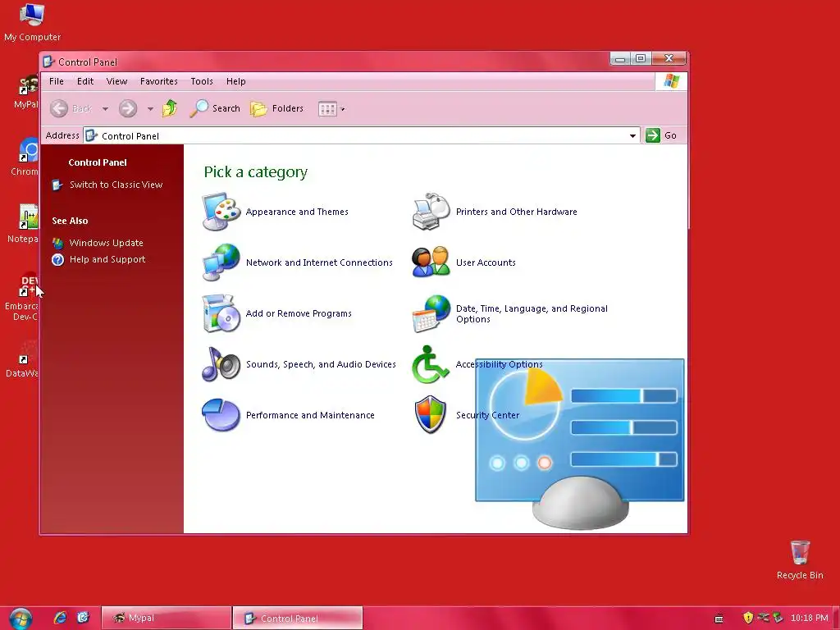The width and height of the screenshot is (840, 630).
Task: Click the network connection tray icon
Action: coord(763,618)
